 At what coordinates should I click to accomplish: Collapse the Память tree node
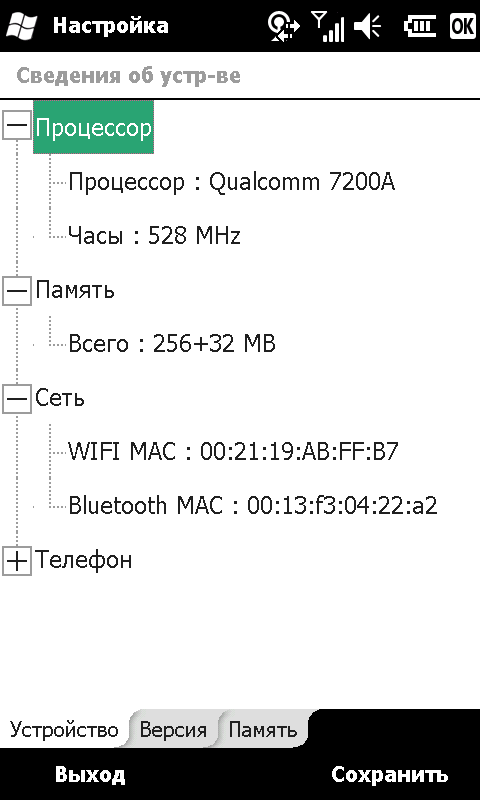(17, 291)
